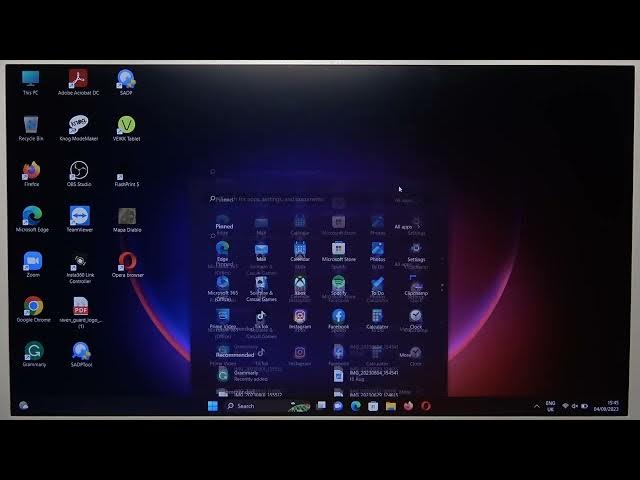Open Insta360 Link Controller shortcut
The height and width of the screenshot is (480, 640).
click(x=80, y=269)
